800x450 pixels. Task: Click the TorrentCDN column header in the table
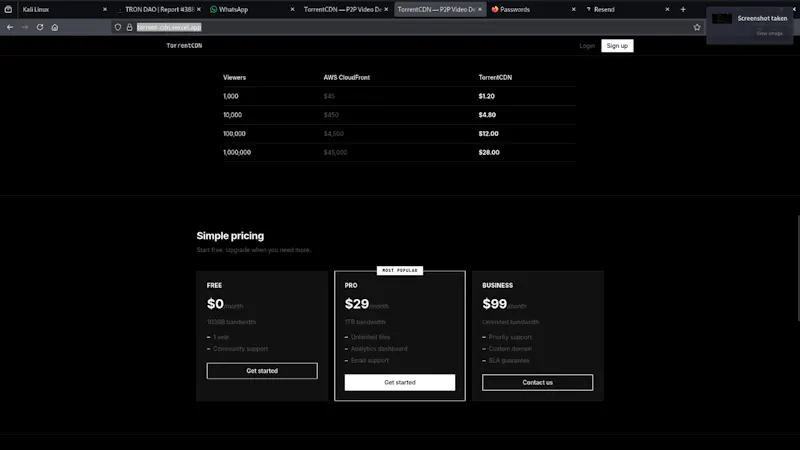click(495, 78)
